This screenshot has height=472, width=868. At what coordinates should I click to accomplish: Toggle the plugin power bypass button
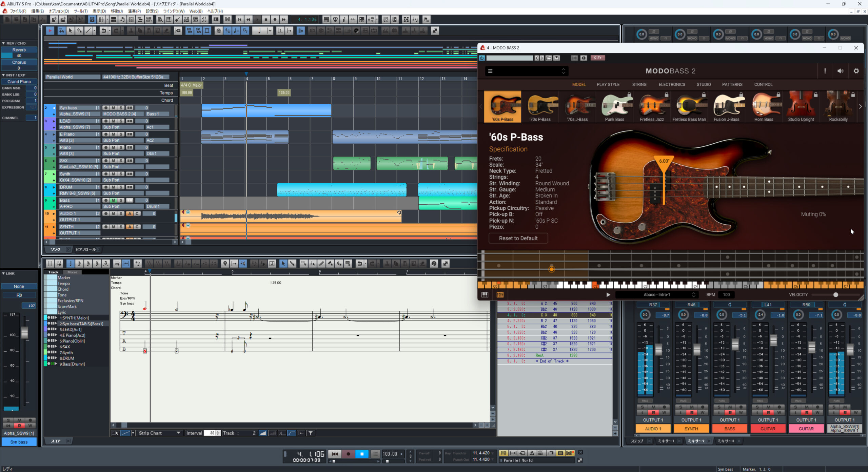482,58
